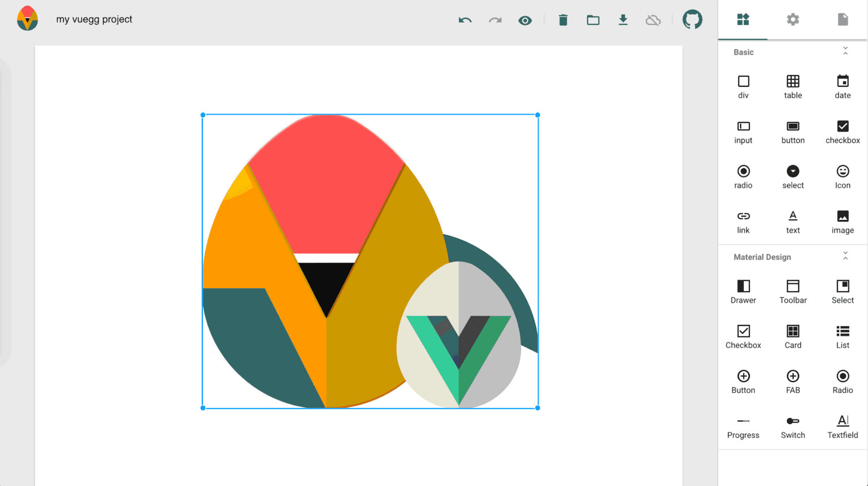Image resolution: width=868 pixels, height=486 pixels.
Task: Select the Vue logo image on canvas
Action: coord(370,260)
